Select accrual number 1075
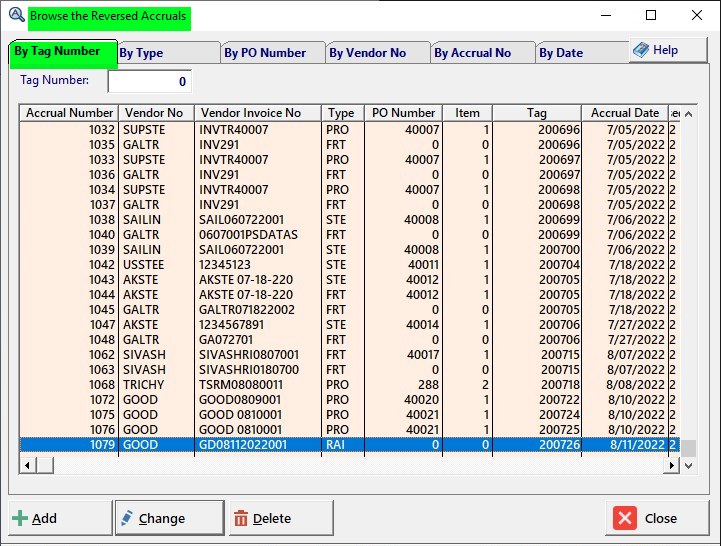 (102, 415)
